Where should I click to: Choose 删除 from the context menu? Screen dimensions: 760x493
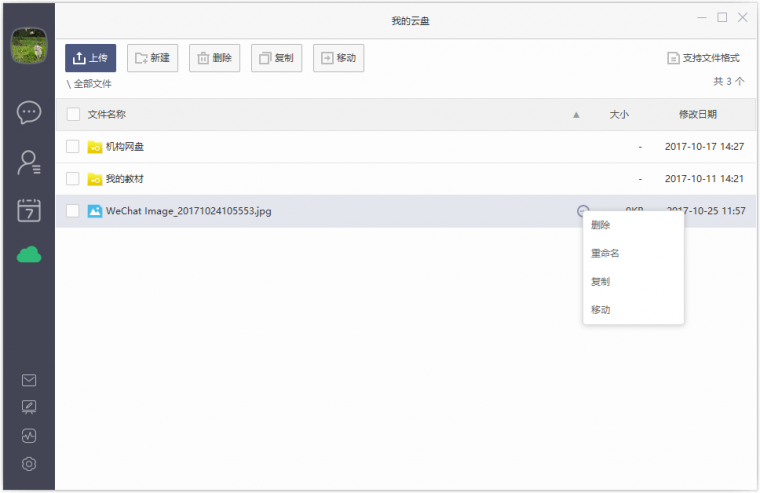[601, 226]
